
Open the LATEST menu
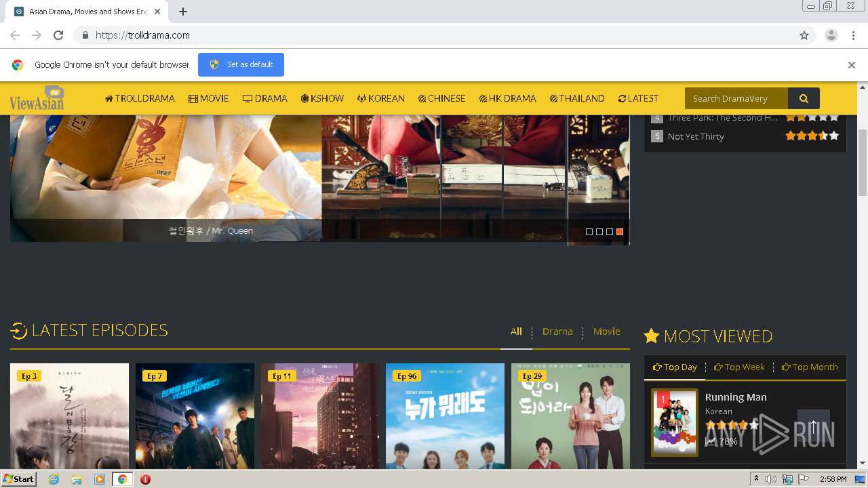click(x=638, y=98)
